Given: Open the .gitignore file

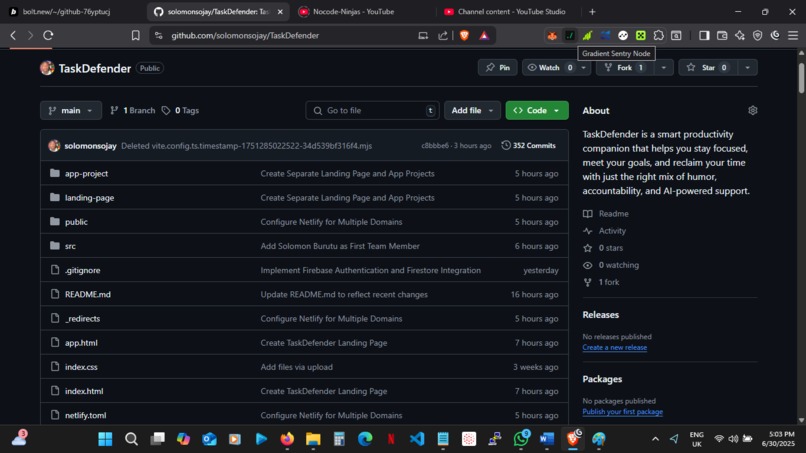Looking at the screenshot, I should click(83, 270).
